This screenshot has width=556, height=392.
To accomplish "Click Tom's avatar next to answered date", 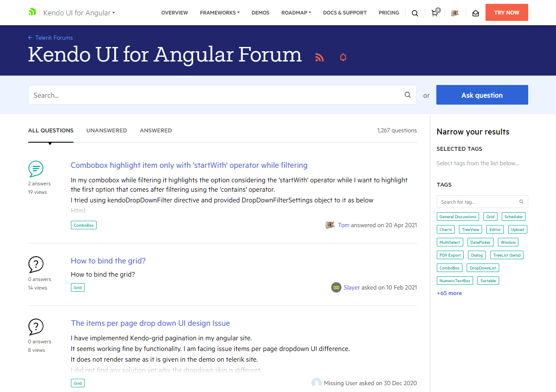I will pos(330,225).
